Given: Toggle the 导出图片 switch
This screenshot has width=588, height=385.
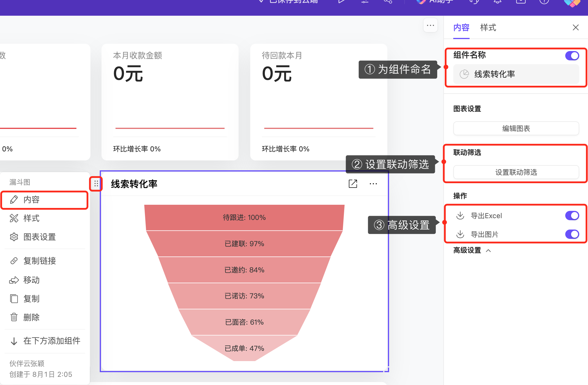Looking at the screenshot, I should pyautogui.click(x=572, y=234).
